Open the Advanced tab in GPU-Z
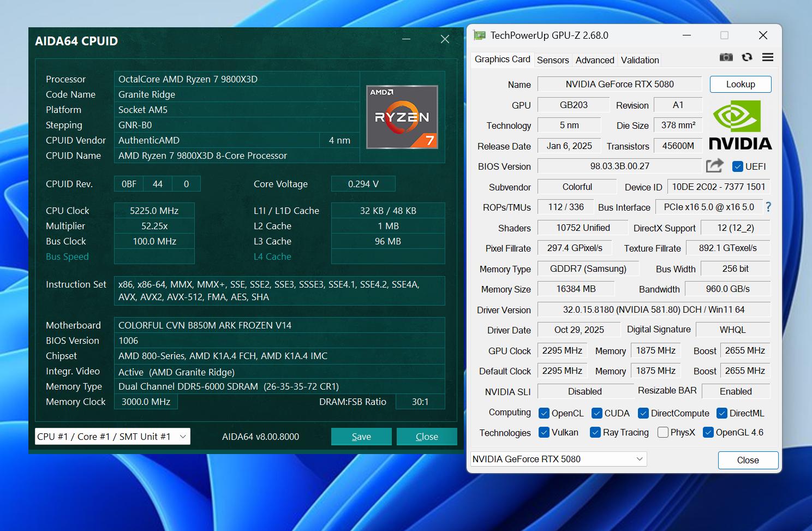This screenshot has width=812, height=531. pos(594,60)
